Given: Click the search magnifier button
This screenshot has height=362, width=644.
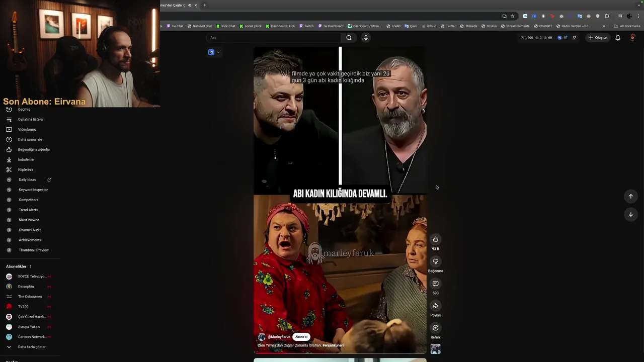Looking at the screenshot, I should click(x=349, y=38).
